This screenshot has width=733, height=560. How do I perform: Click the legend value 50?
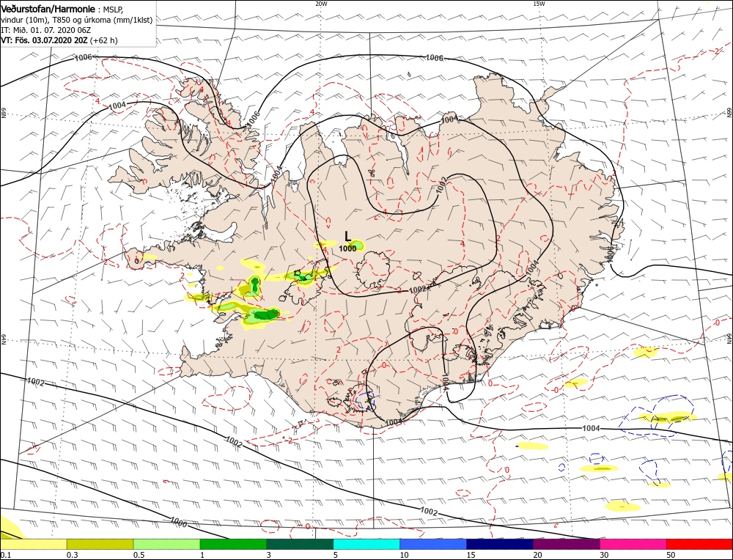click(x=671, y=555)
